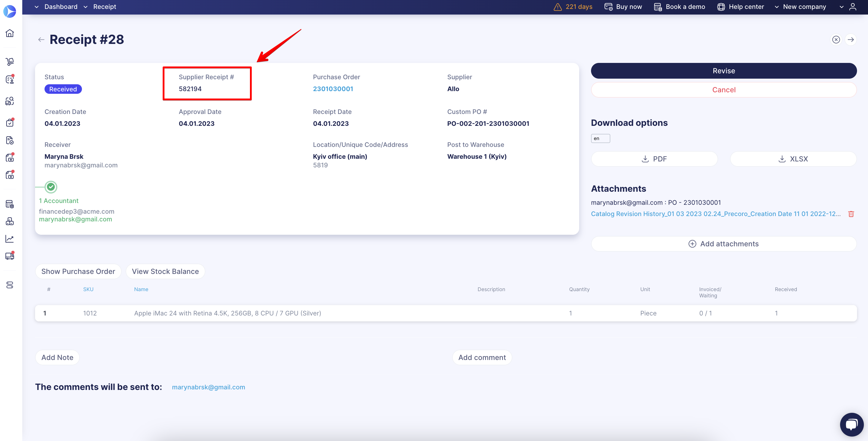This screenshot has width=868, height=441.
Task: Open purchase order 2301030001 link
Action: pyautogui.click(x=332, y=89)
